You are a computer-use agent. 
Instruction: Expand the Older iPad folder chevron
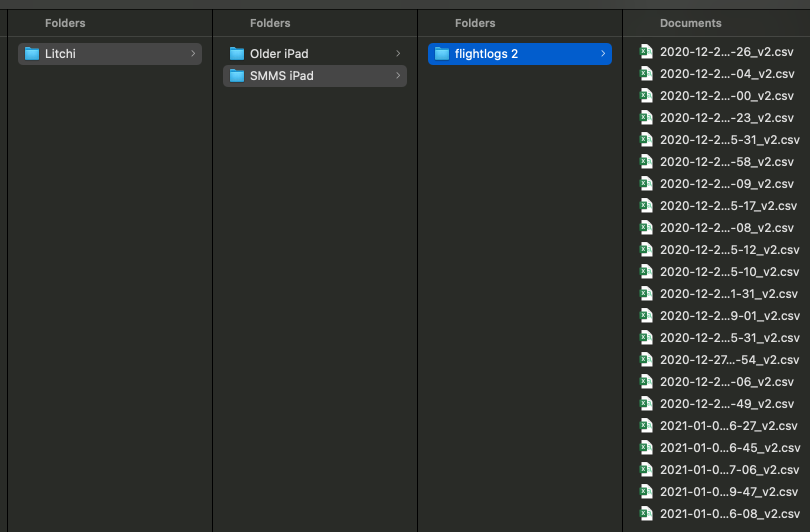click(398, 54)
